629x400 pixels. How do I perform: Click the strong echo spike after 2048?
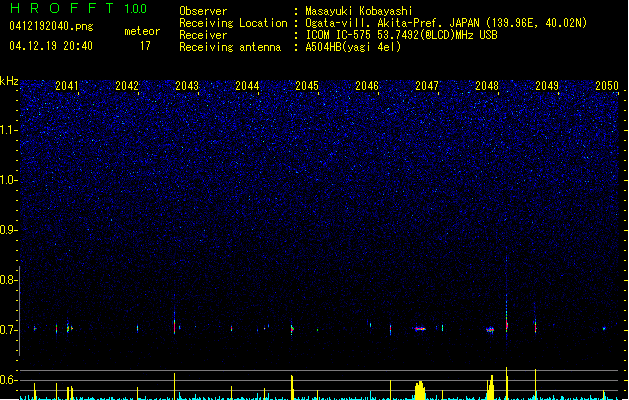(x=507, y=325)
